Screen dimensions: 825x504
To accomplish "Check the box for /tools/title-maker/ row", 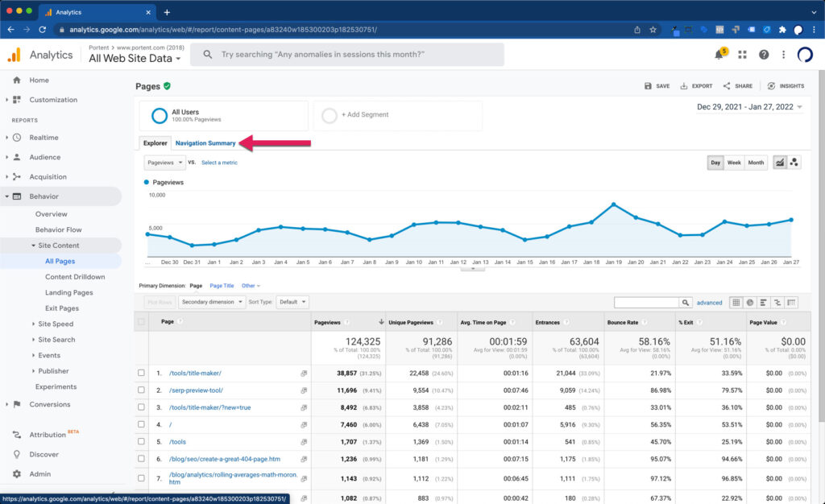I will pos(142,374).
